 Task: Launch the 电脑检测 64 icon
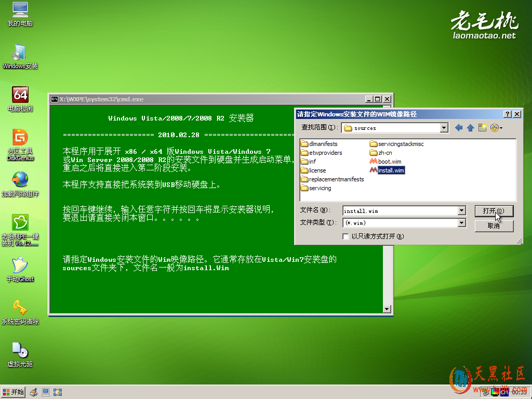[x=20, y=96]
